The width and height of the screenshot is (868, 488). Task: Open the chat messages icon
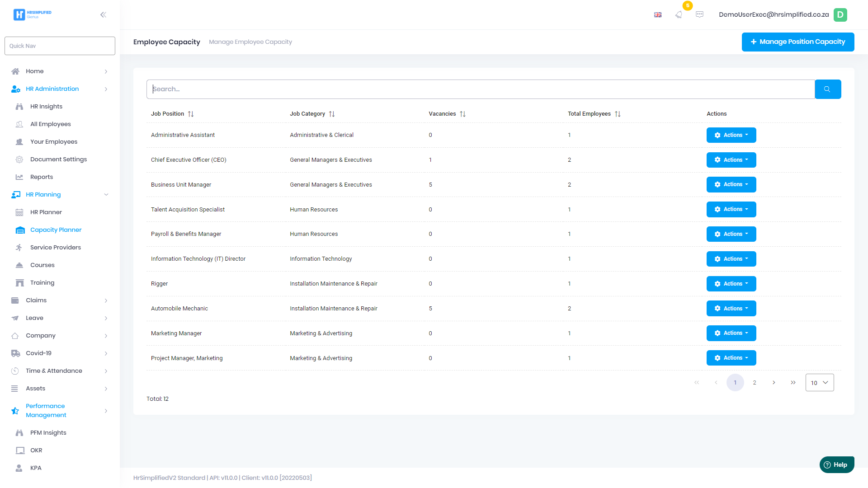[x=699, y=14]
